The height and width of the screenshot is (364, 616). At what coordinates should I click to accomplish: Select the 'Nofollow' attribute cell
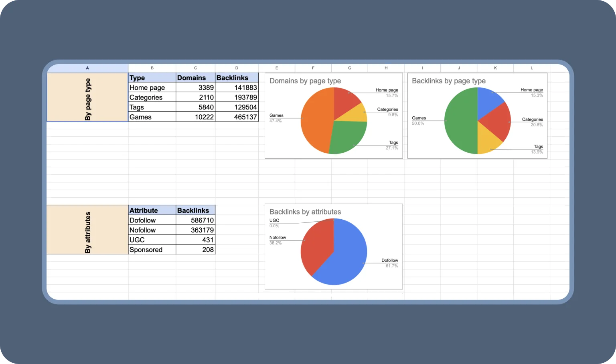pos(152,230)
